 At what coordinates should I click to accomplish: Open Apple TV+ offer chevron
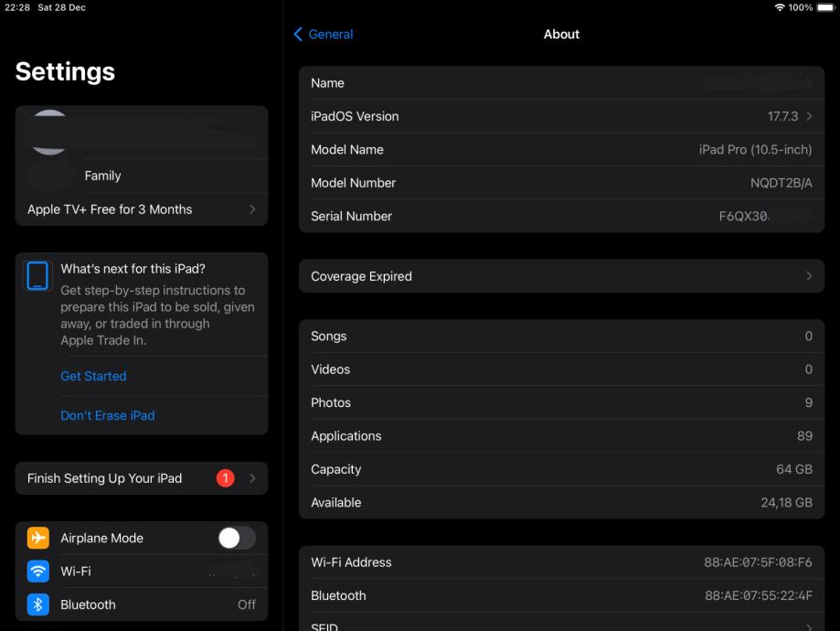click(252, 209)
